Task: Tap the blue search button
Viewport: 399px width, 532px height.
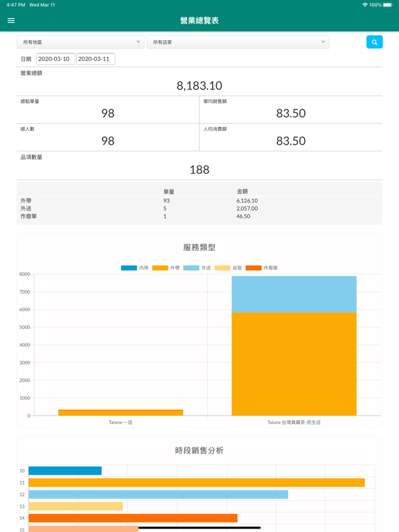Action: [374, 42]
